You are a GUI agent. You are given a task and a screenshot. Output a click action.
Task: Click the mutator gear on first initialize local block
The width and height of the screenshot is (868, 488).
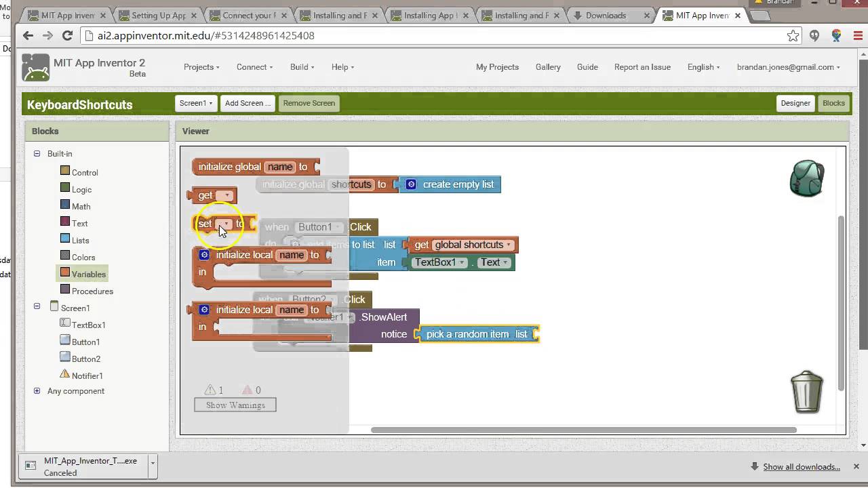(204, 255)
